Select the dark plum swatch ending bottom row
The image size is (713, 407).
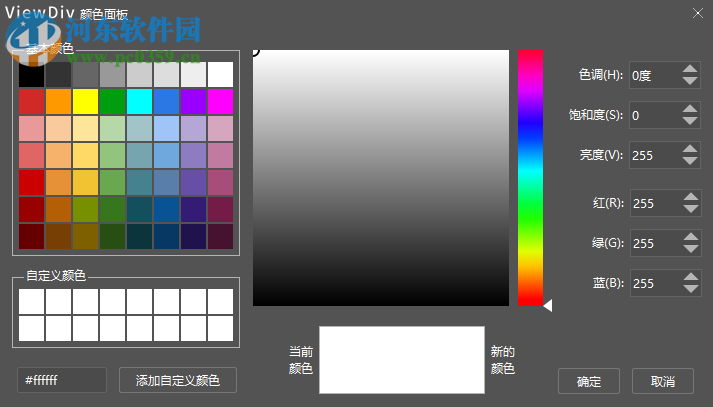pos(221,236)
